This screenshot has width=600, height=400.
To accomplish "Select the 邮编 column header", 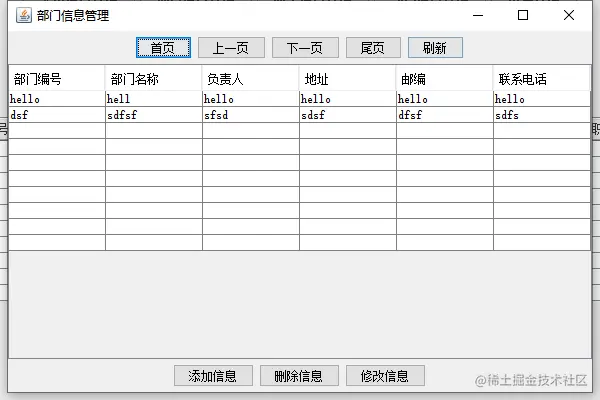I will pyautogui.click(x=444, y=78).
